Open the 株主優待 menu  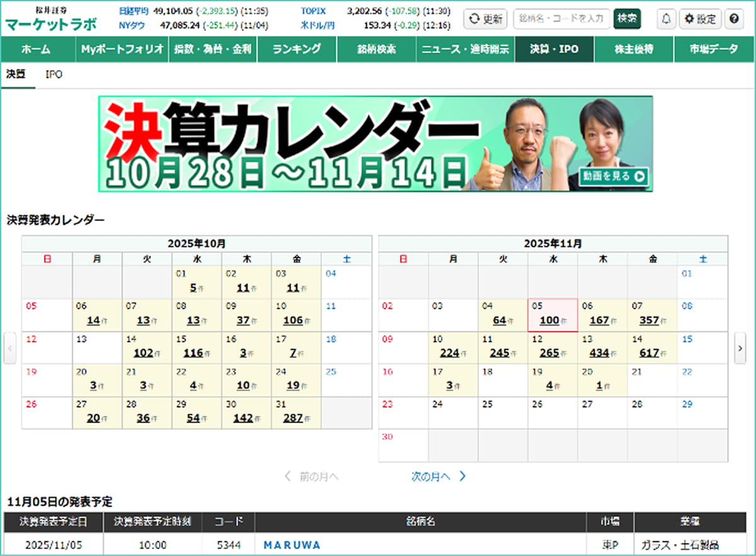633,49
